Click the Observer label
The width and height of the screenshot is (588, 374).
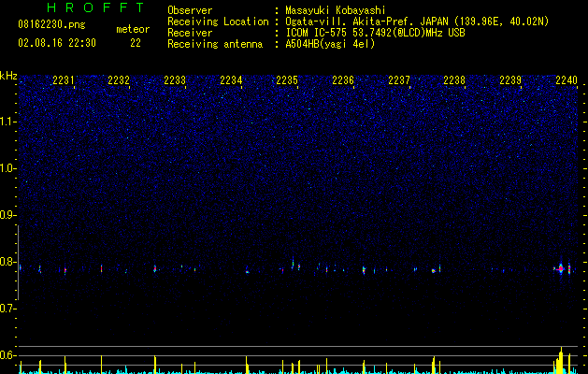click(190, 10)
